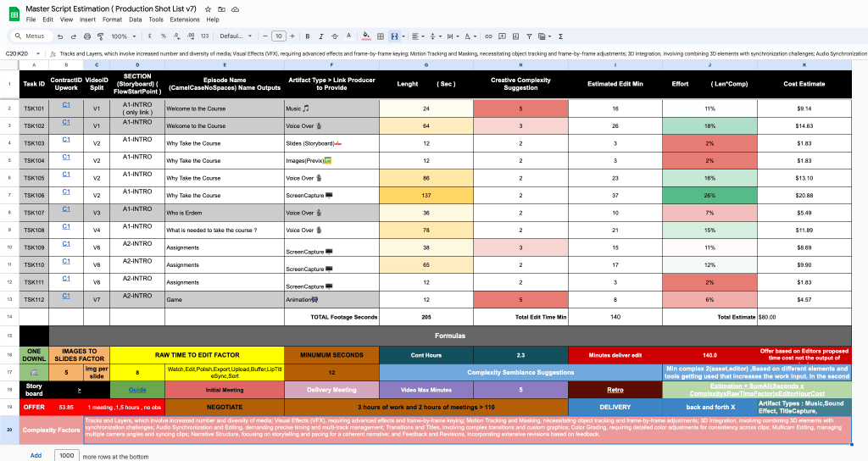Viewport: 868px width, 461px height.
Task: Click the functions sigma icon
Action: (x=561, y=36)
